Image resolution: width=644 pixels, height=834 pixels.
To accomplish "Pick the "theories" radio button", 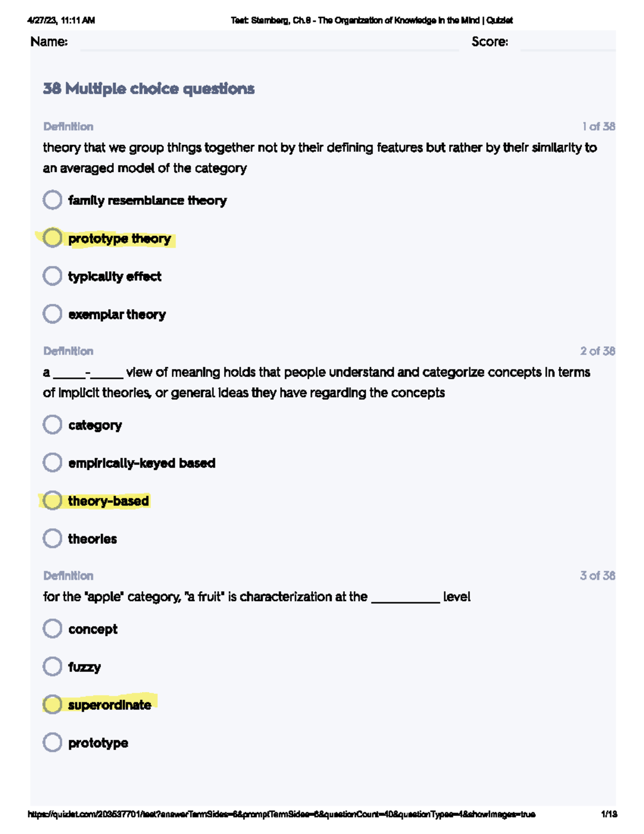I will tap(53, 538).
